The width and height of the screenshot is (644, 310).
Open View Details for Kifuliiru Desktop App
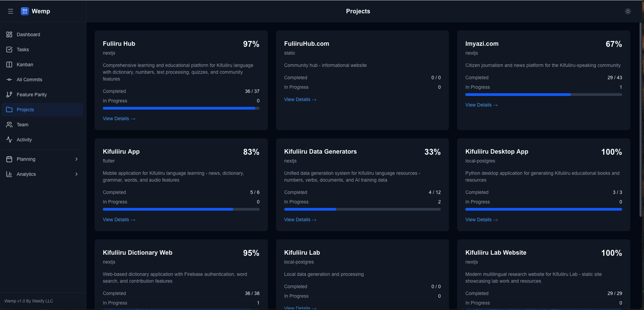[481, 220]
